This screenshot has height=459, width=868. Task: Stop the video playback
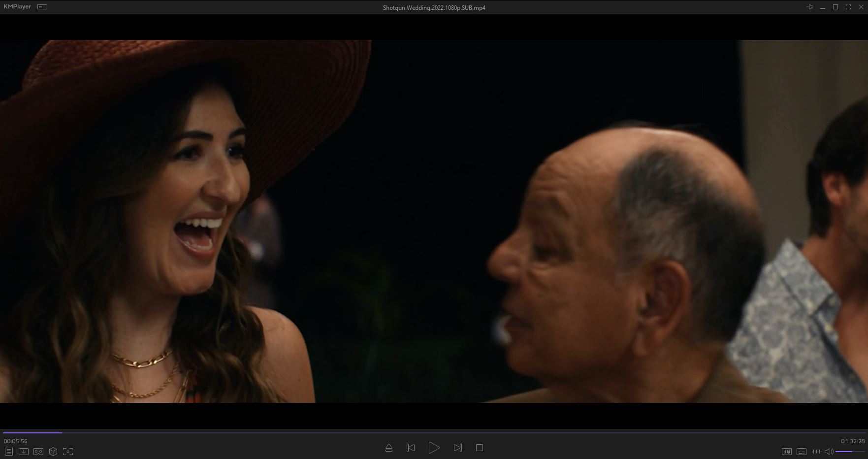(480, 448)
